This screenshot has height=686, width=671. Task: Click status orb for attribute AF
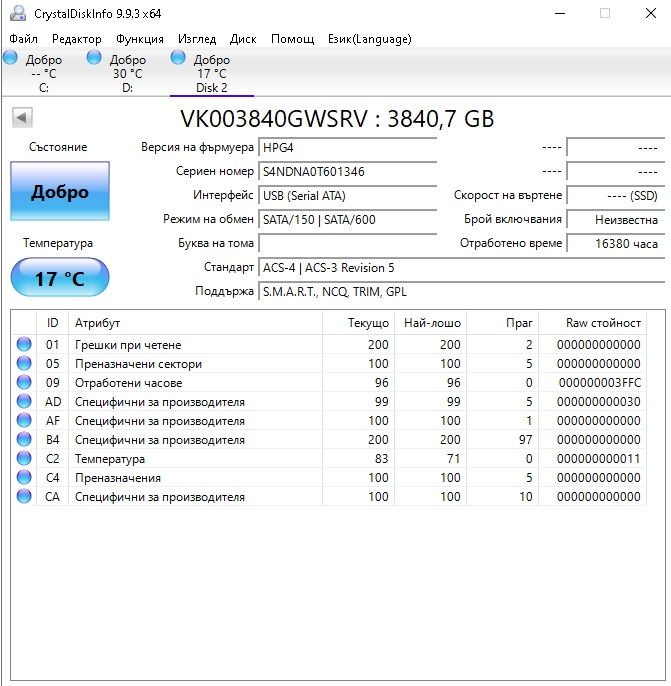tap(24, 420)
